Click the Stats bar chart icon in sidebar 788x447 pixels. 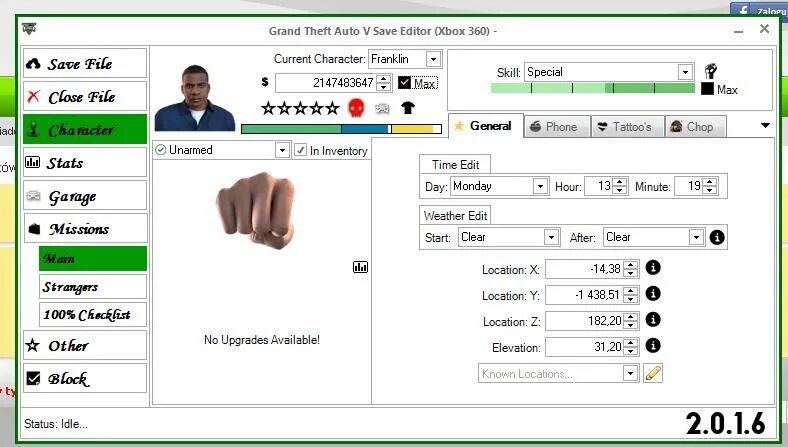click(33, 162)
